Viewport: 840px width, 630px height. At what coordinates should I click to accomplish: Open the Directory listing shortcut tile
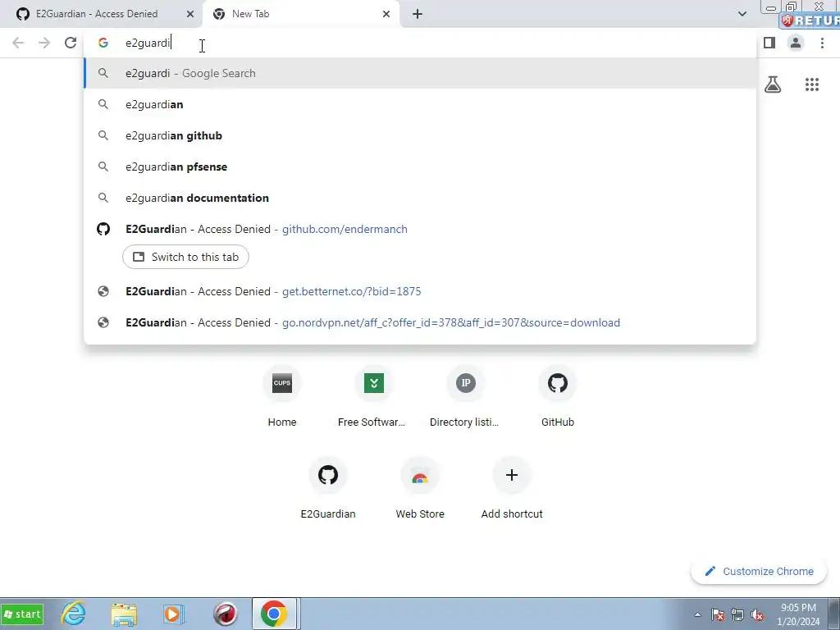click(x=465, y=396)
